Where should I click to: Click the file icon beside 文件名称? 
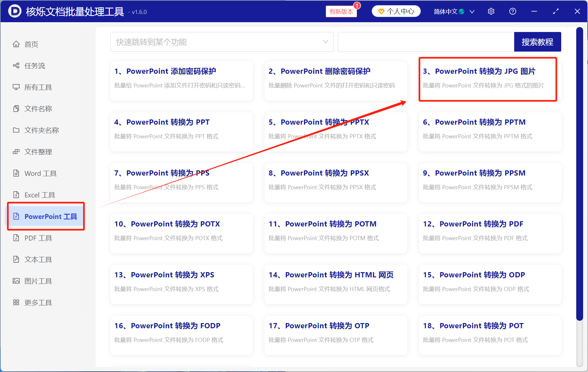16,109
